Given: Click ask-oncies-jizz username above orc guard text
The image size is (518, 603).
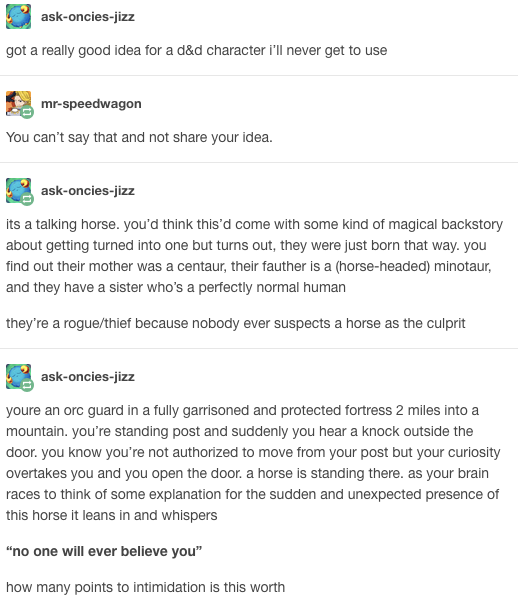Looking at the screenshot, I should tap(88, 377).
